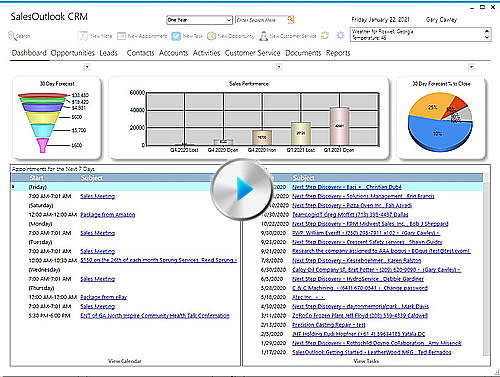Click the View Tasks link
Viewport: 500px width, 377px height.
366,361
